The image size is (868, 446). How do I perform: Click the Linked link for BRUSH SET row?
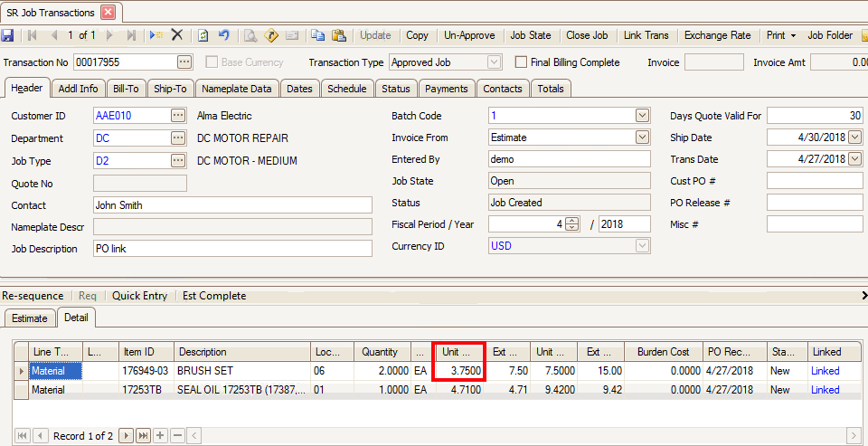(825, 371)
